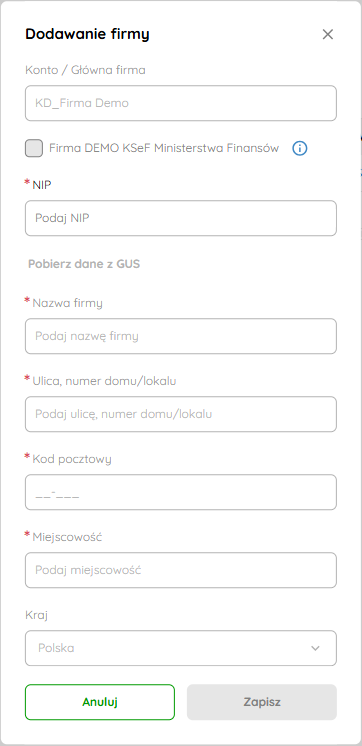362x746 pixels.
Task: Select the street and house number input
Action: [181, 414]
